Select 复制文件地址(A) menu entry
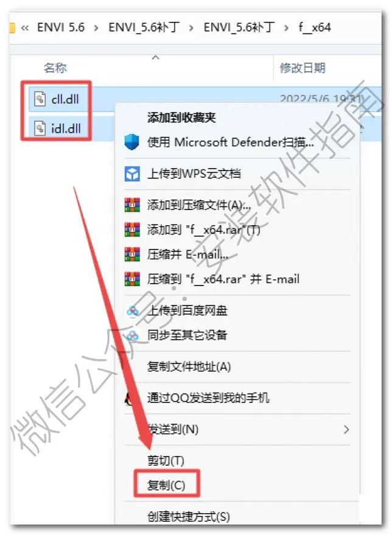 coord(189,366)
